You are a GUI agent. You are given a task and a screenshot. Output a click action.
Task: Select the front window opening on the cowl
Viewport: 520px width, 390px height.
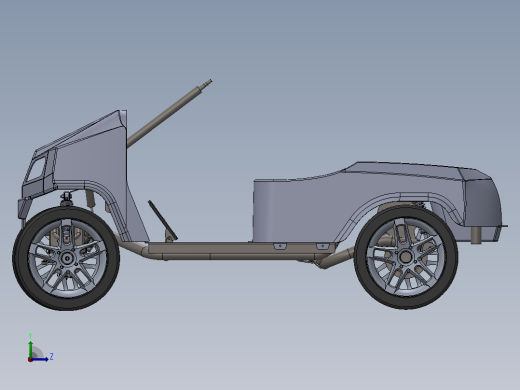[37, 169]
